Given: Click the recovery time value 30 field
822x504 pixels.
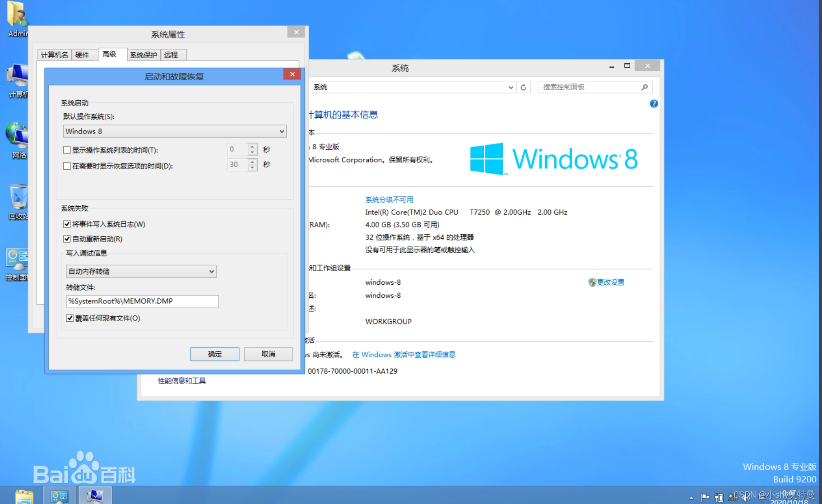Looking at the screenshot, I should (x=237, y=165).
